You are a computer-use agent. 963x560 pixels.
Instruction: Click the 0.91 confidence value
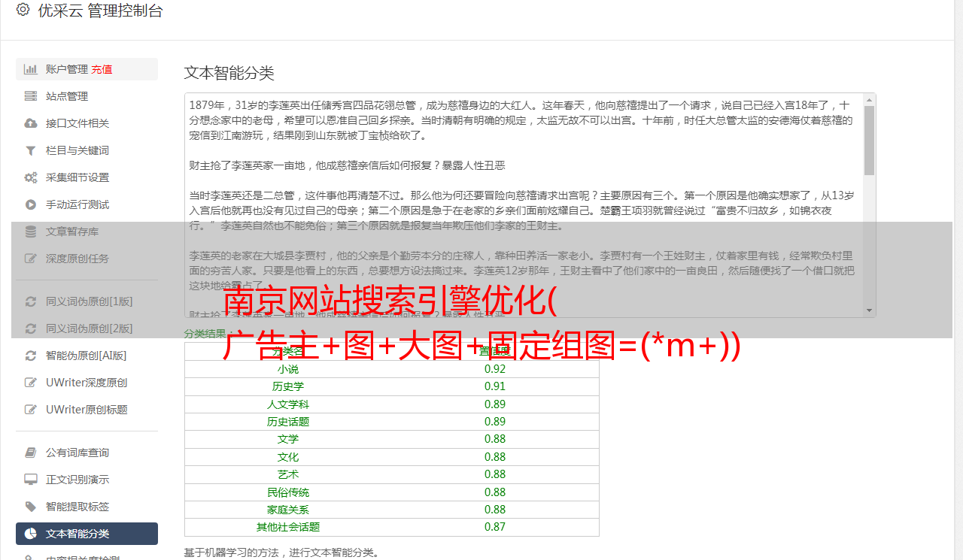coord(495,386)
